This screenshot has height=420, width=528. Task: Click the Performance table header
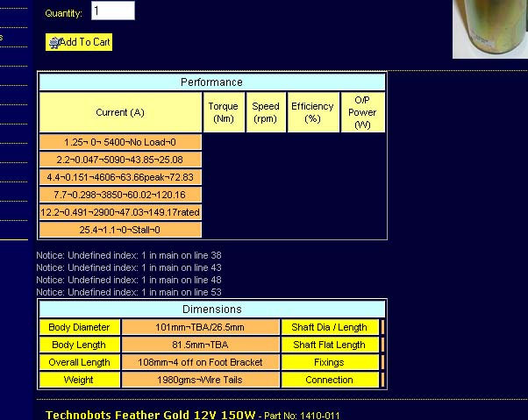[211, 82]
